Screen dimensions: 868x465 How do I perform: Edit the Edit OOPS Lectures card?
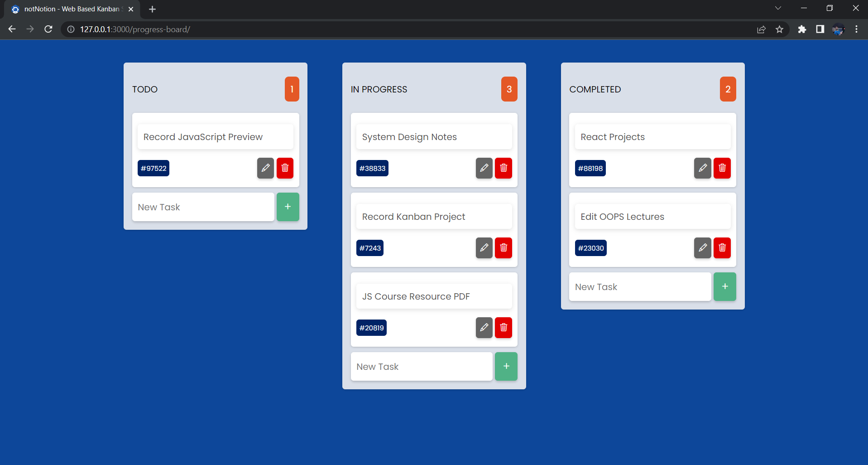pos(702,248)
